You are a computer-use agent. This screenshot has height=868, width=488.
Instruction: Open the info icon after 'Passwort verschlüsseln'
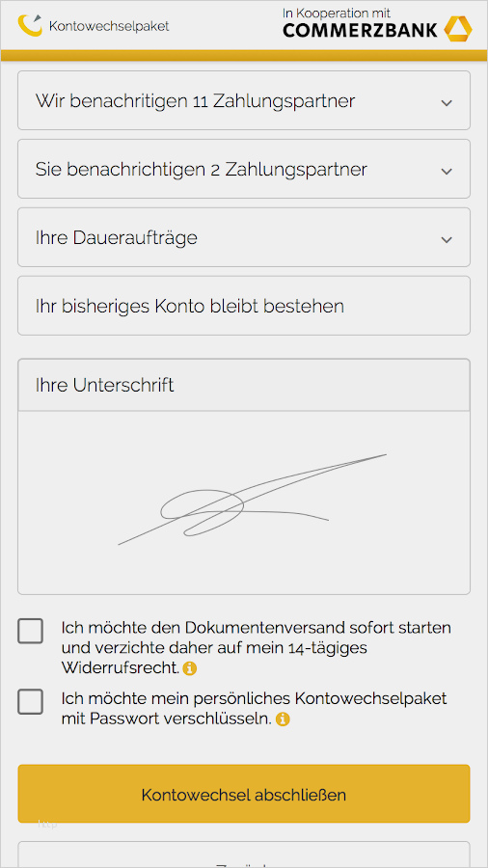click(x=283, y=719)
